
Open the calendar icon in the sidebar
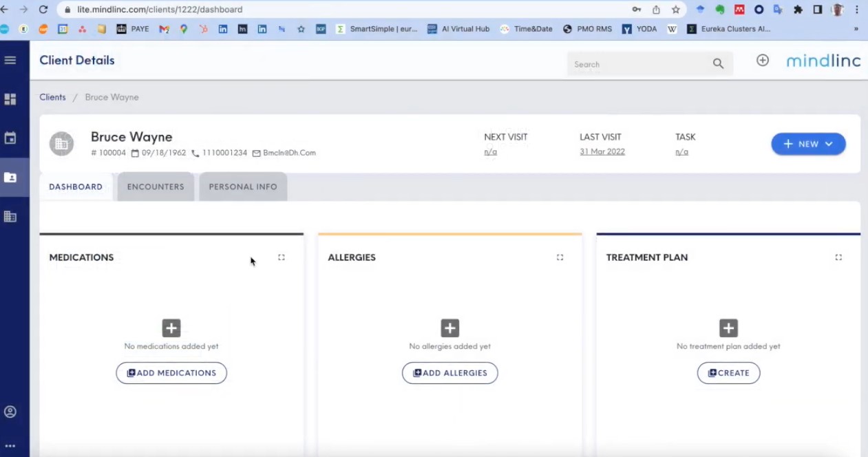click(10, 138)
